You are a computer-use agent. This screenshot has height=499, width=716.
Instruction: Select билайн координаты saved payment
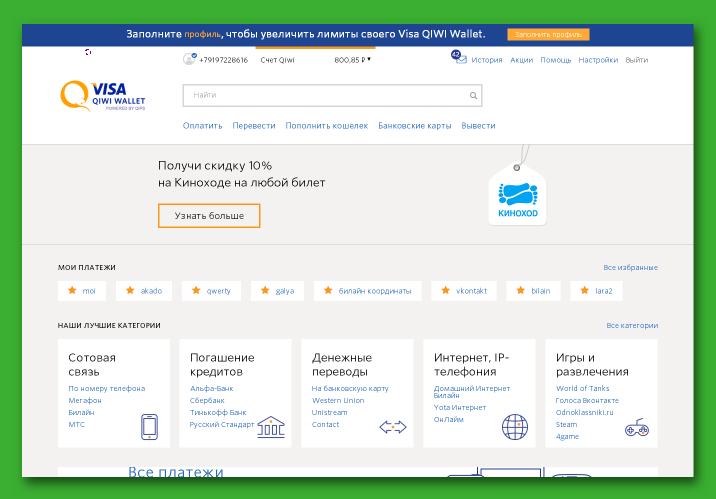368,291
